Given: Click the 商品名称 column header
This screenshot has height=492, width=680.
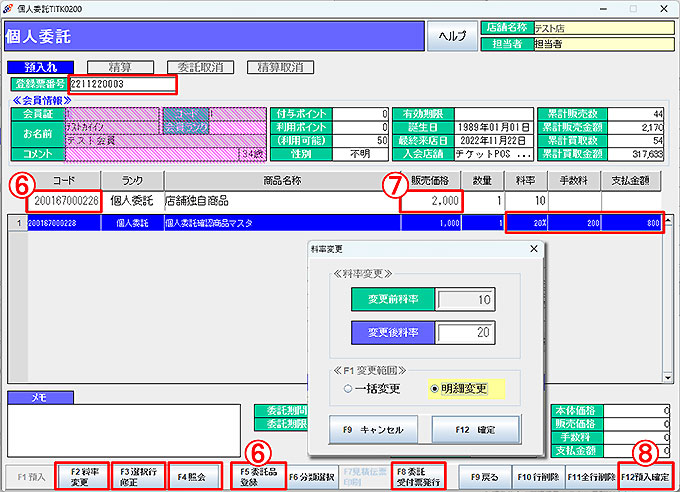Looking at the screenshot, I should coord(282,180).
